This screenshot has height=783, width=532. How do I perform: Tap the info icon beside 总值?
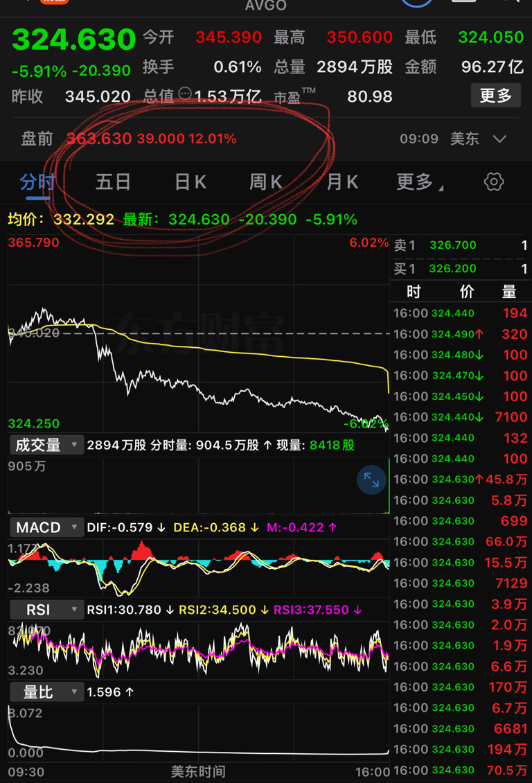185,94
